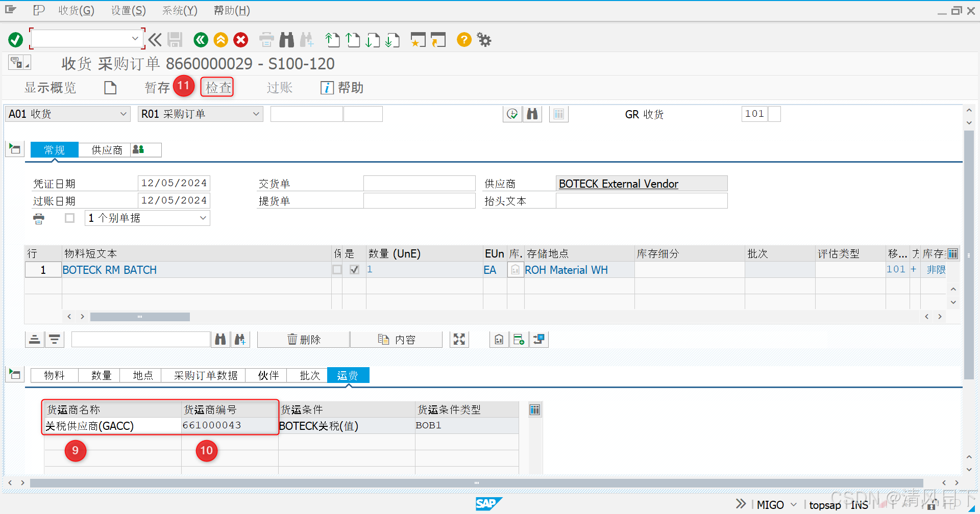Click the yellow Exit up-arrow icon
The width and height of the screenshot is (980, 514).
221,40
